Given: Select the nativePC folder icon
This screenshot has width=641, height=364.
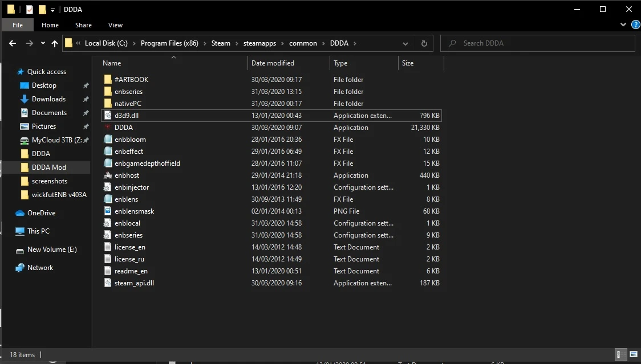Looking at the screenshot, I should click(x=108, y=103).
